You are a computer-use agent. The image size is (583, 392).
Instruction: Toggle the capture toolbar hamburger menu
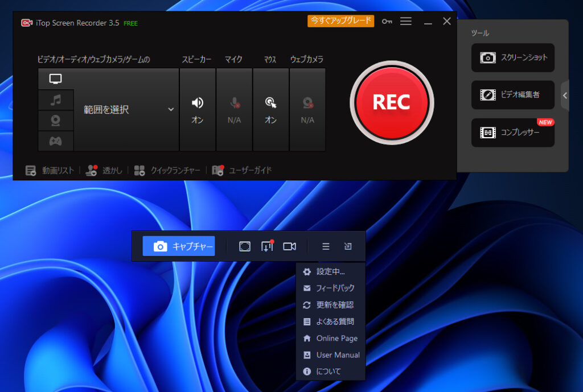click(x=326, y=246)
